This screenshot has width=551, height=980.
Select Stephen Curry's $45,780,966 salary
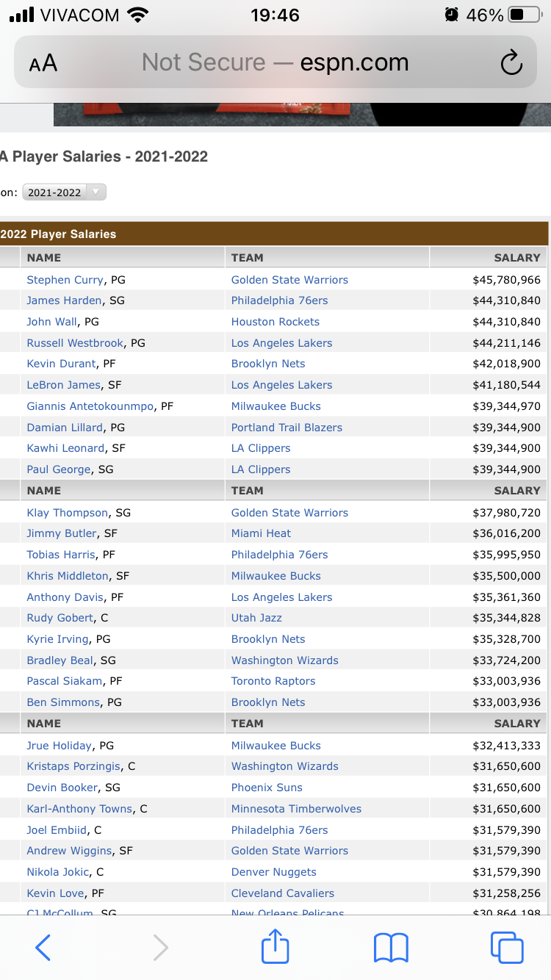(x=506, y=280)
